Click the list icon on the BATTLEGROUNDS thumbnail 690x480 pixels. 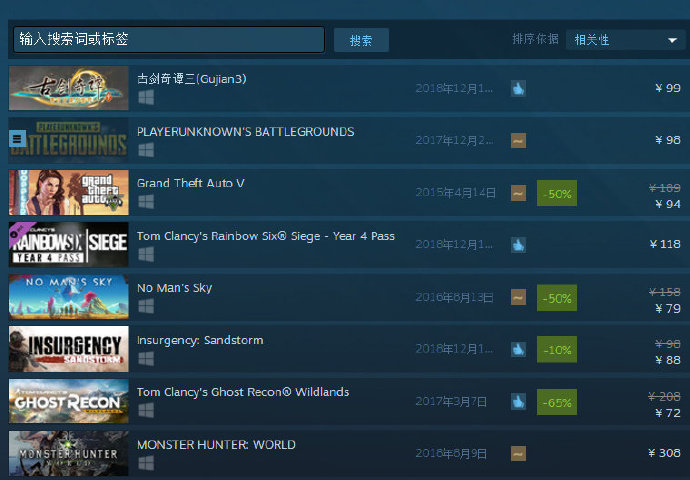point(17,139)
